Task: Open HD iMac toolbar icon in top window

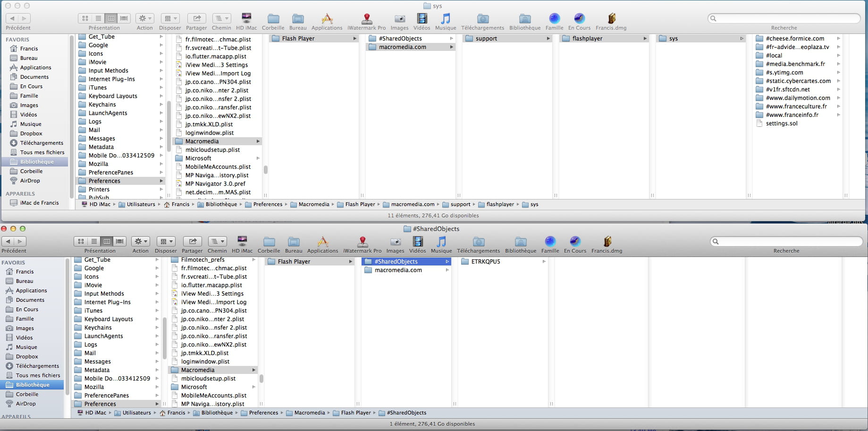Action: pyautogui.click(x=246, y=18)
